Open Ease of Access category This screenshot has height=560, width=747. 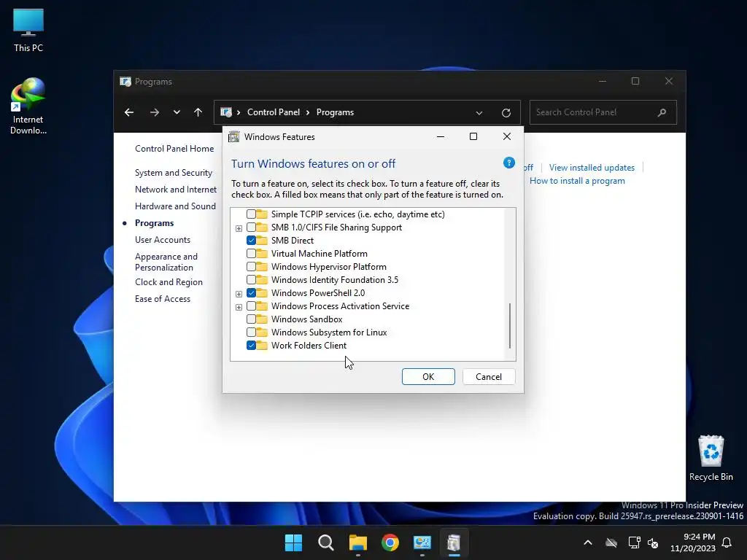pos(163,298)
